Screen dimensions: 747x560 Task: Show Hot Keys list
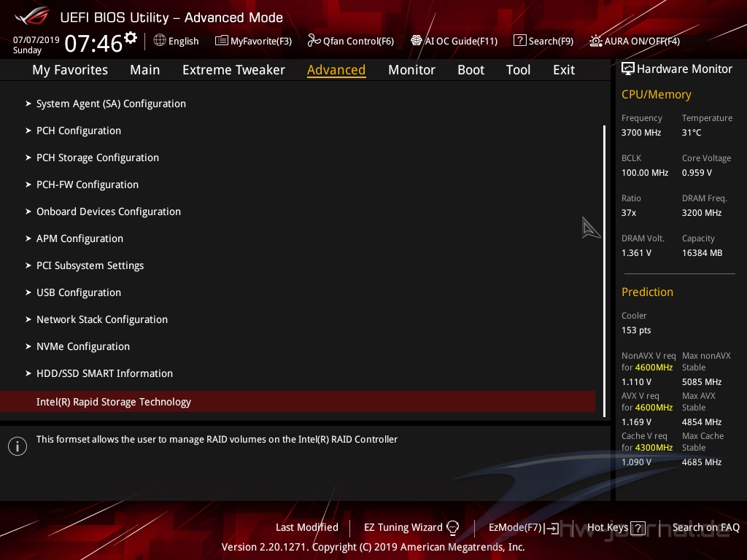pyautogui.click(x=616, y=528)
